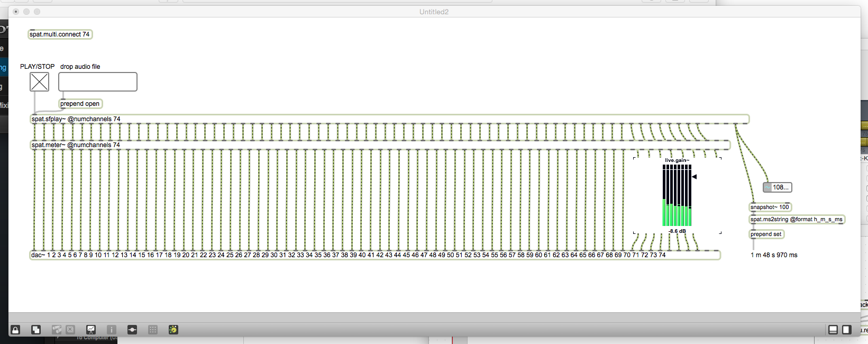Select the prepend open object
This screenshot has height=344, width=868.
click(80, 104)
